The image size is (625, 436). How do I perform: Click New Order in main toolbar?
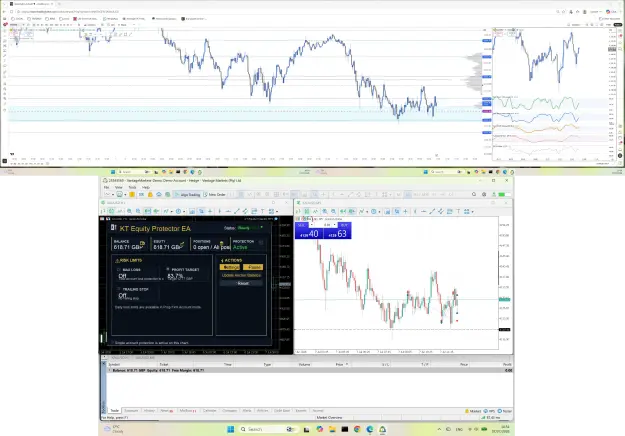pos(215,194)
